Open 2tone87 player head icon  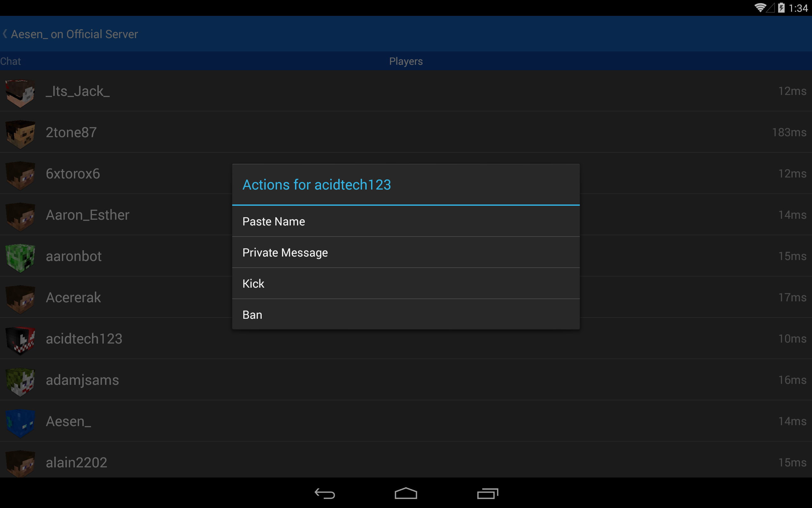click(x=20, y=134)
